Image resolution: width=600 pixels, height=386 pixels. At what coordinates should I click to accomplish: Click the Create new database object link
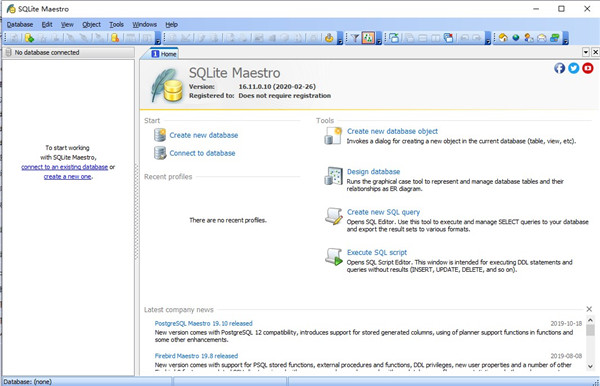[x=392, y=131]
